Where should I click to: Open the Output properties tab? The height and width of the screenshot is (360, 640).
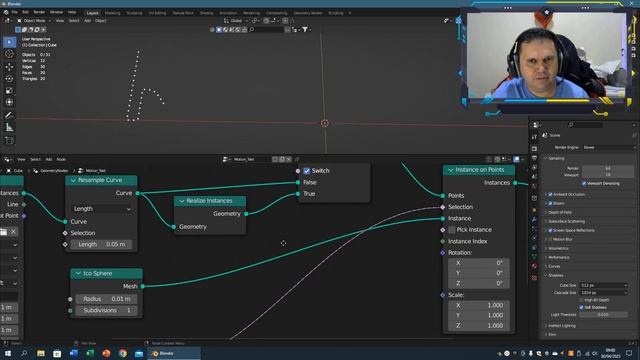point(534,158)
